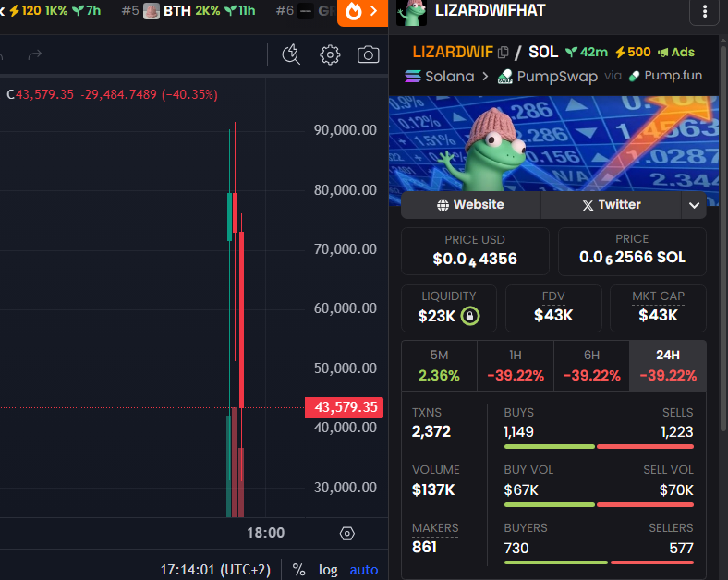The width and height of the screenshot is (728, 580).
Task: Toggle log scale on chart
Action: [328, 570]
